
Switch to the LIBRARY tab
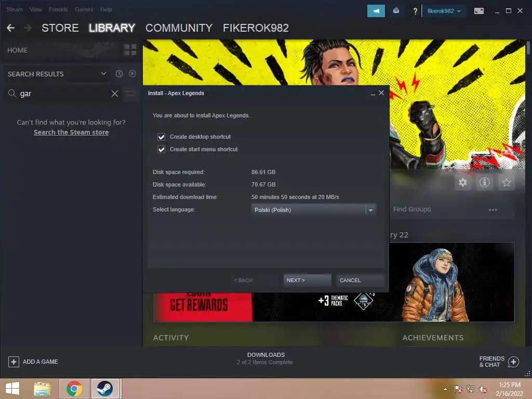point(112,28)
